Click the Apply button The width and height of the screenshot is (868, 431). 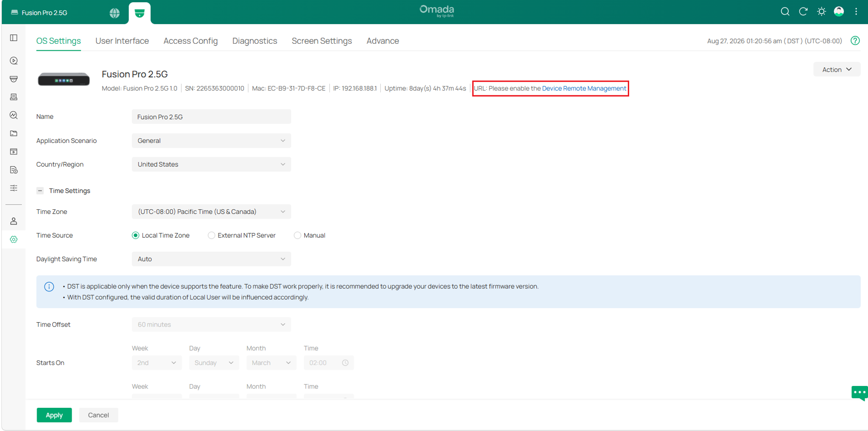click(54, 415)
